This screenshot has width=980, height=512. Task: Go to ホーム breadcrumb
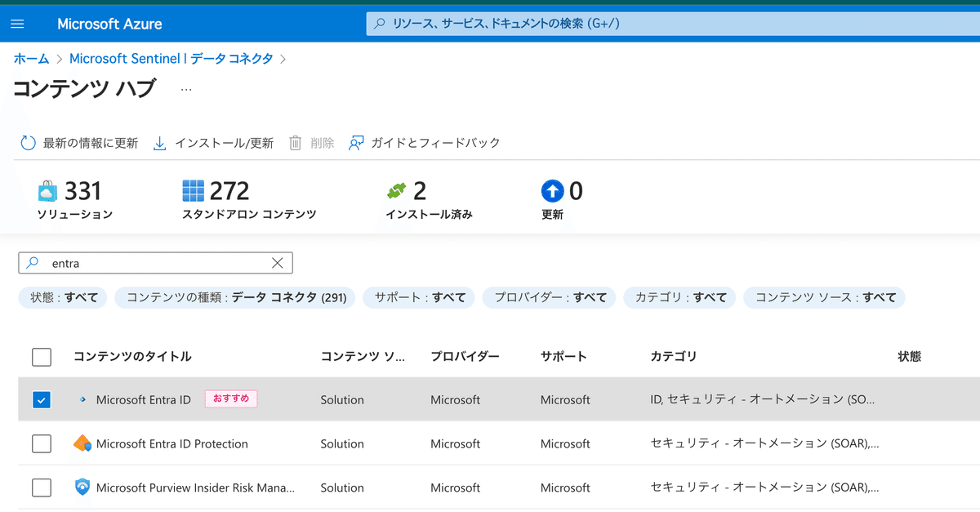(31, 59)
